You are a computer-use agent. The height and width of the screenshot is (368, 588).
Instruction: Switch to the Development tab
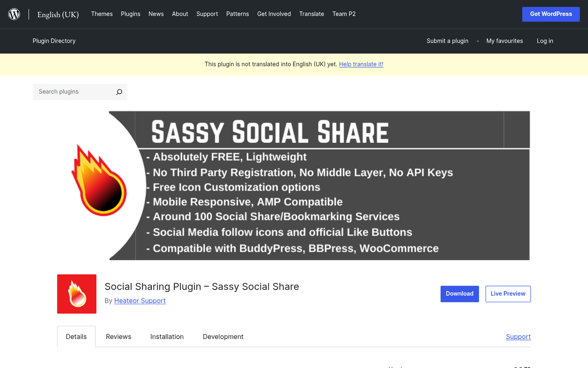223,337
